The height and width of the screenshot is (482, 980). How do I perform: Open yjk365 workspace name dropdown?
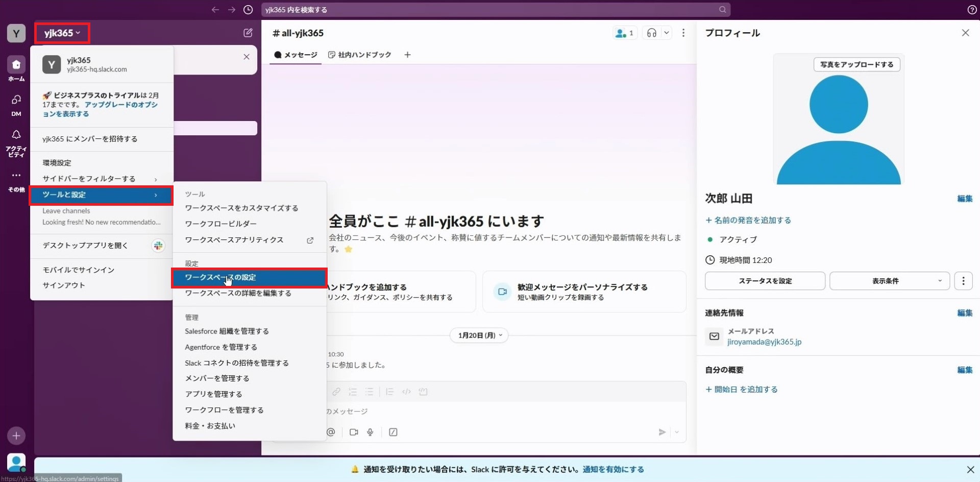(62, 33)
